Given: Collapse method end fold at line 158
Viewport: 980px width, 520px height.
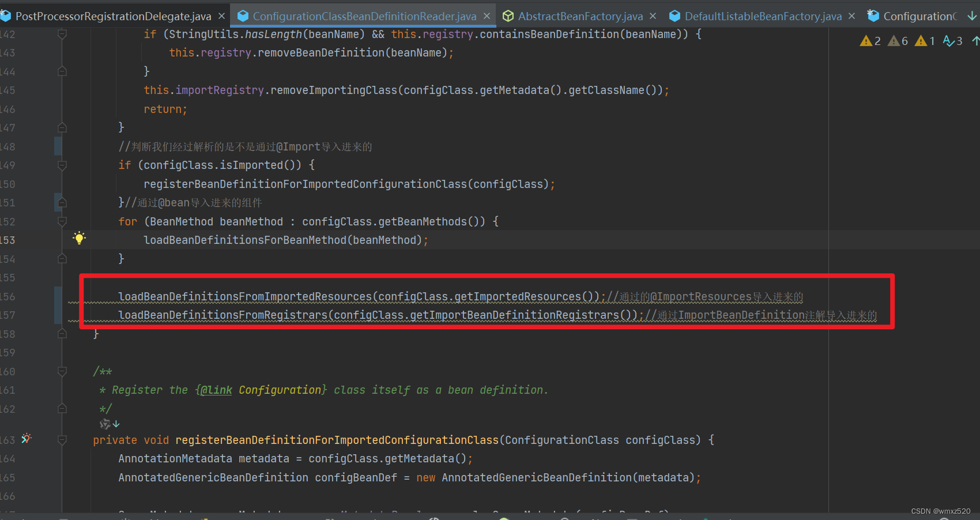Looking at the screenshot, I should point(62,334).
